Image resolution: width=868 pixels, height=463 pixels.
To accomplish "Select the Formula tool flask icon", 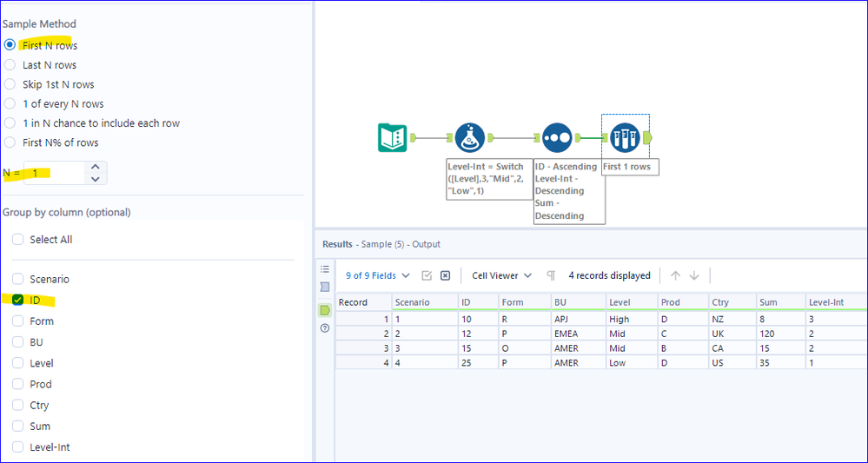I will click(470, 137).
